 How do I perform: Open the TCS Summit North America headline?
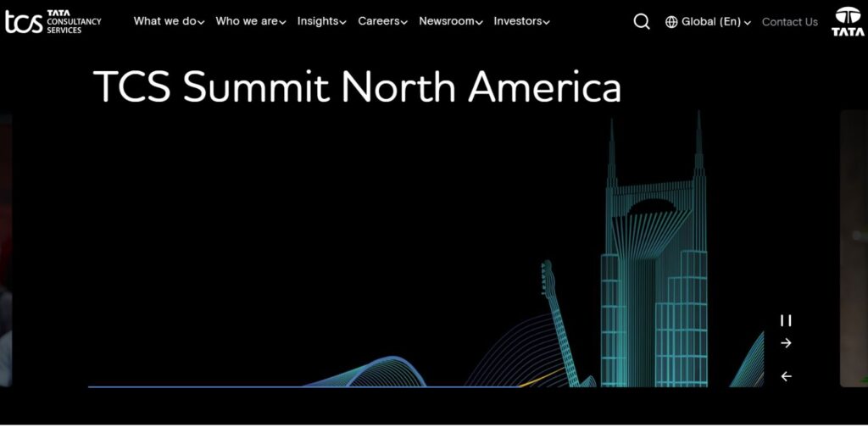(x=356, y=87)
